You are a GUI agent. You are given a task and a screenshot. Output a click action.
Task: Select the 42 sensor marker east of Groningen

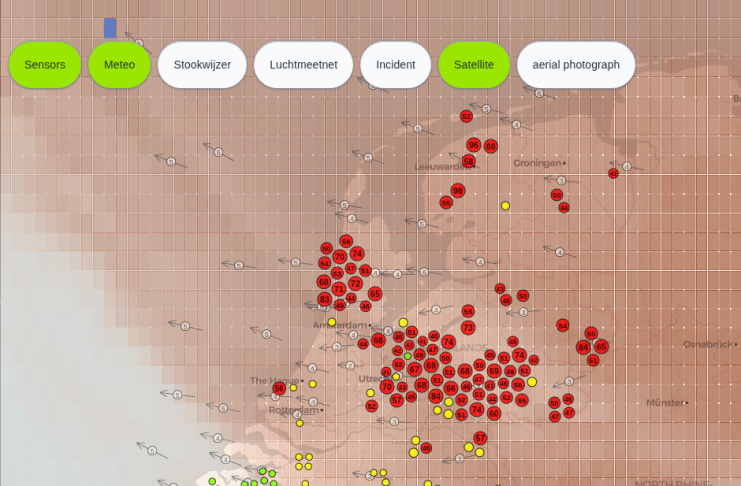pyautogui.click(x=613, y=174)
